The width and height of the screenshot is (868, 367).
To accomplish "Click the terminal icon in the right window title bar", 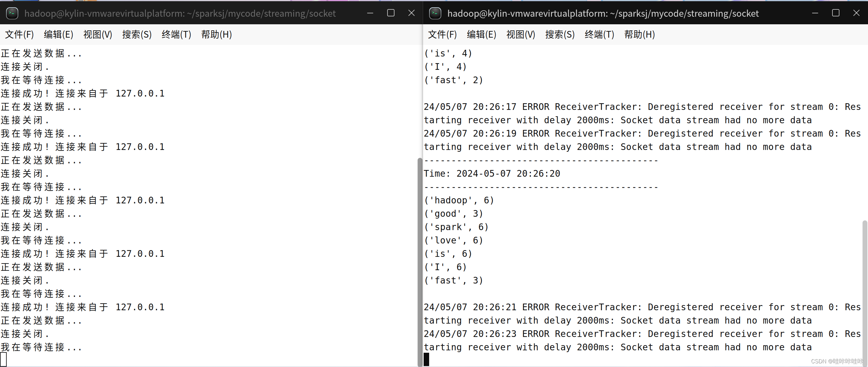I will 435,13.
